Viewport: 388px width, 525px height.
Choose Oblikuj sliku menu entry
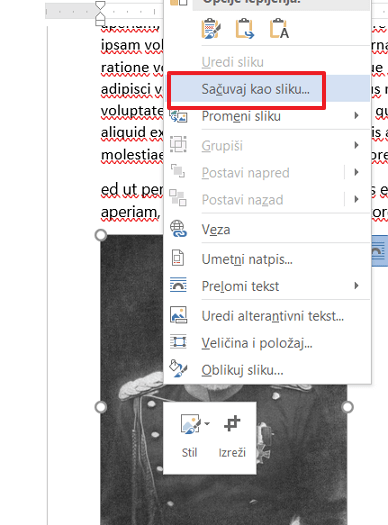[268, 370]
